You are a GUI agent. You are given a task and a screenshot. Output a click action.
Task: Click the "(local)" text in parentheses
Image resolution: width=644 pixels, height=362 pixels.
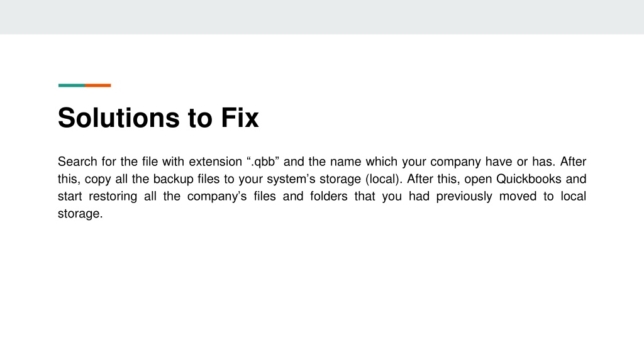point(384,179)
